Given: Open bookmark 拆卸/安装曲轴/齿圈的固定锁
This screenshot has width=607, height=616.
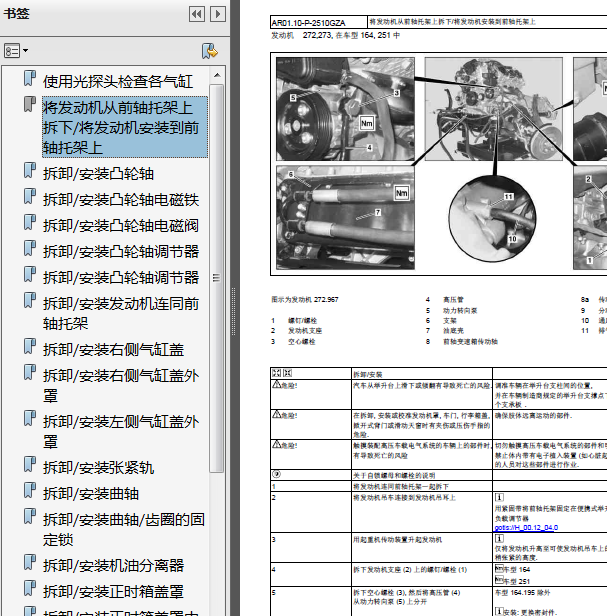Looking at the screenshot, I should [x=124, y=529].
